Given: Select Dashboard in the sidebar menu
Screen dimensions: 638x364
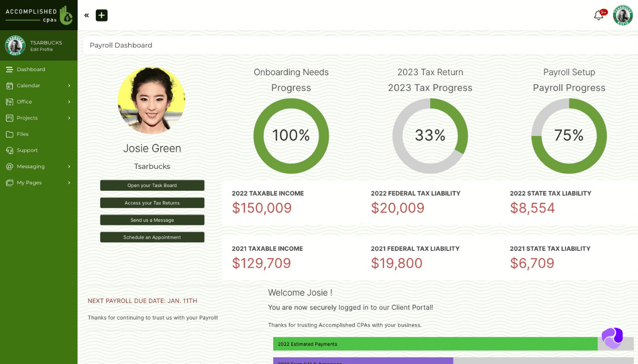Looking at the screenshot, I should click(31, 70).
